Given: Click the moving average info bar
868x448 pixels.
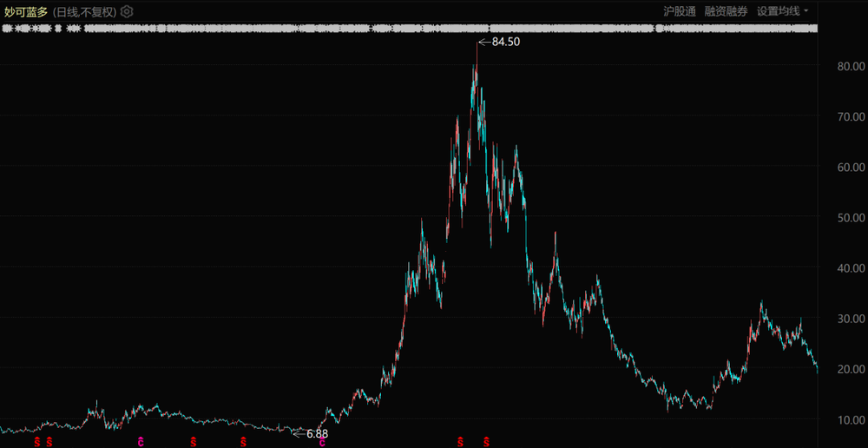Looking at the screenshot, I should coord(408,29).
